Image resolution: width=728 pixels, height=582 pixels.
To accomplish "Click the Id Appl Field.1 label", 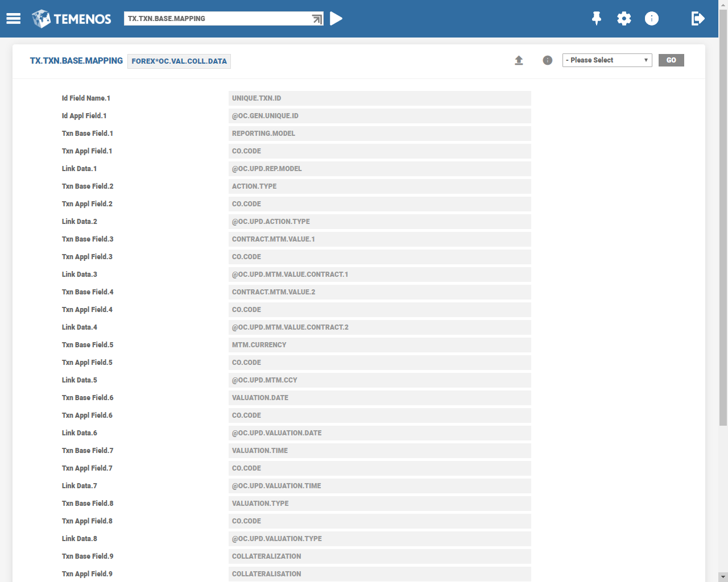I will (x=84, y=116).
